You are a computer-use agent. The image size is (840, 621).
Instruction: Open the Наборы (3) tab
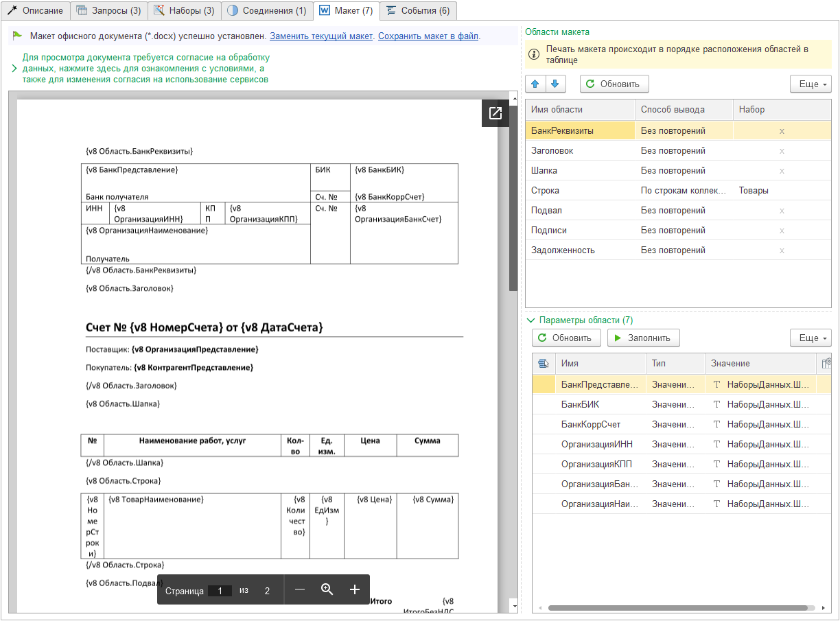point(184,11)
